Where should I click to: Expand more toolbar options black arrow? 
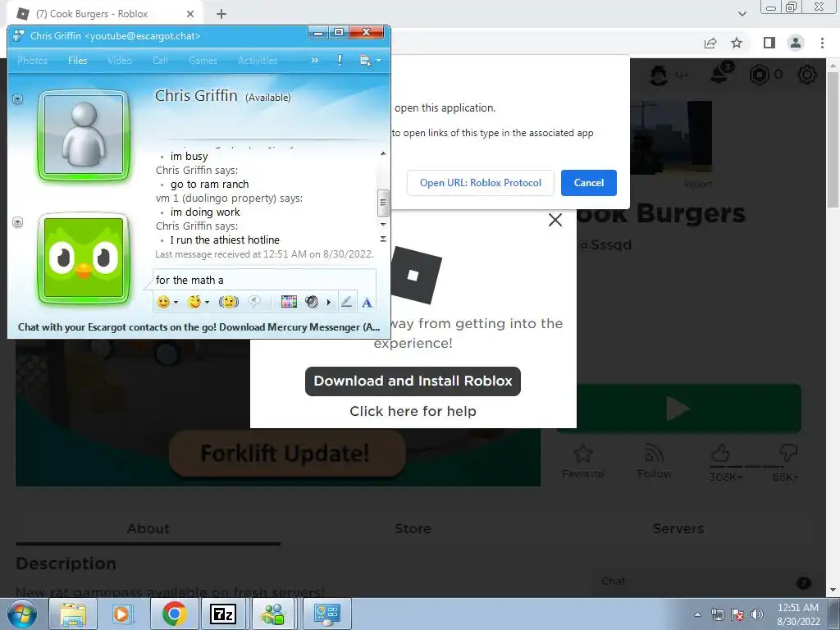(328, 302)
